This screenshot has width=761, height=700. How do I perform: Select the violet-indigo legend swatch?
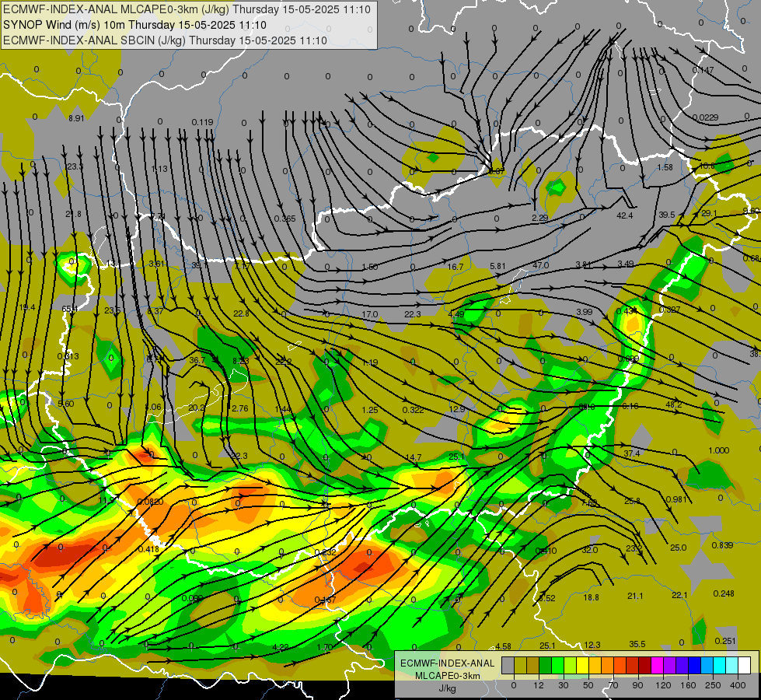tap(682, 665)
